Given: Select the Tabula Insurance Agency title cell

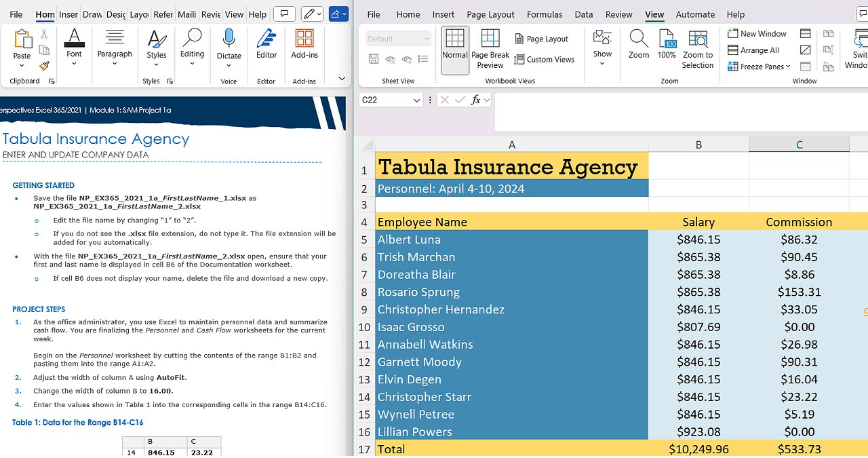Looking at the screenshot, I should [x=512, y=166].
